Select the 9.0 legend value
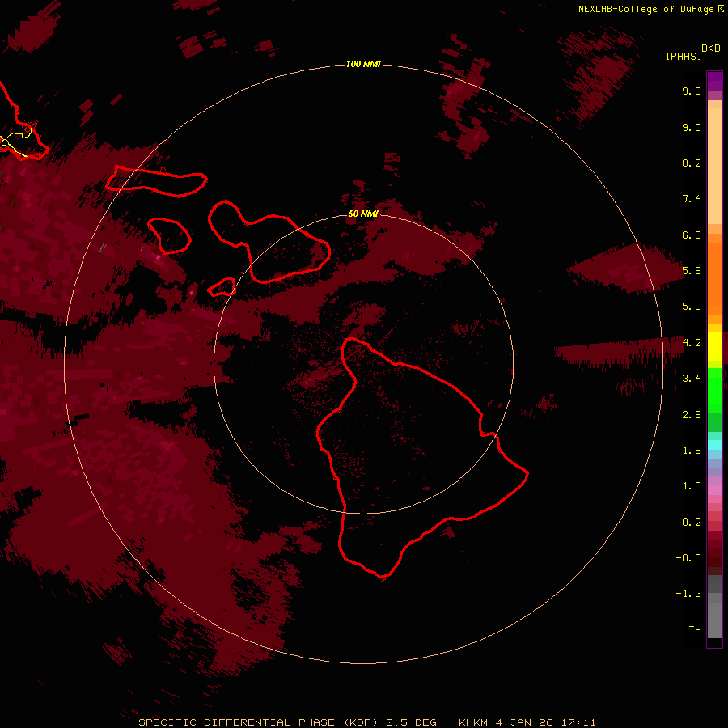 [692, 127]
